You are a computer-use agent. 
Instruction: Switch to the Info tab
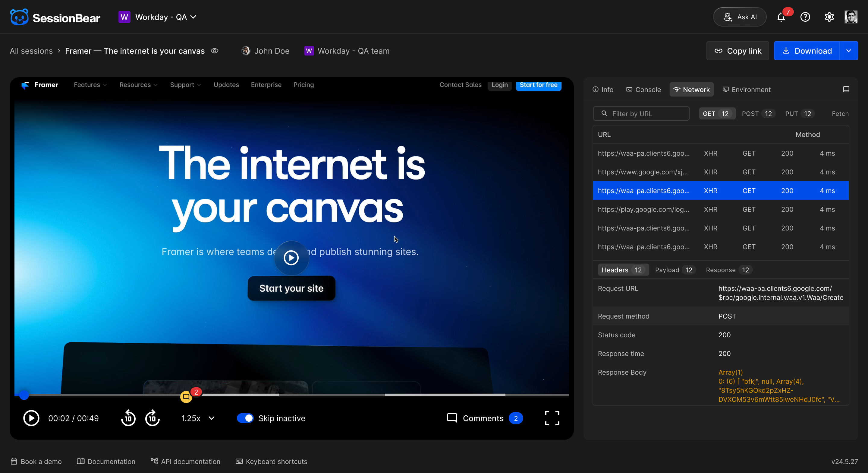click(x=603, y=89)
